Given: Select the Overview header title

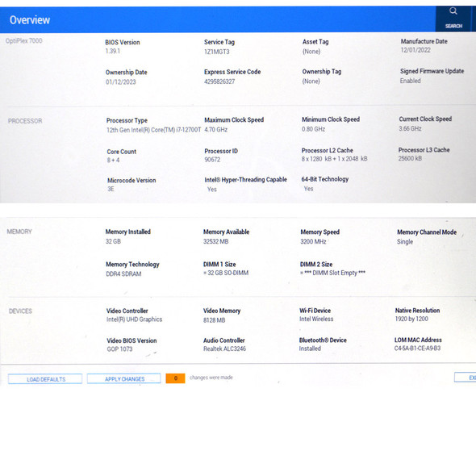Looking at the screenshot, I should point(30,20).
